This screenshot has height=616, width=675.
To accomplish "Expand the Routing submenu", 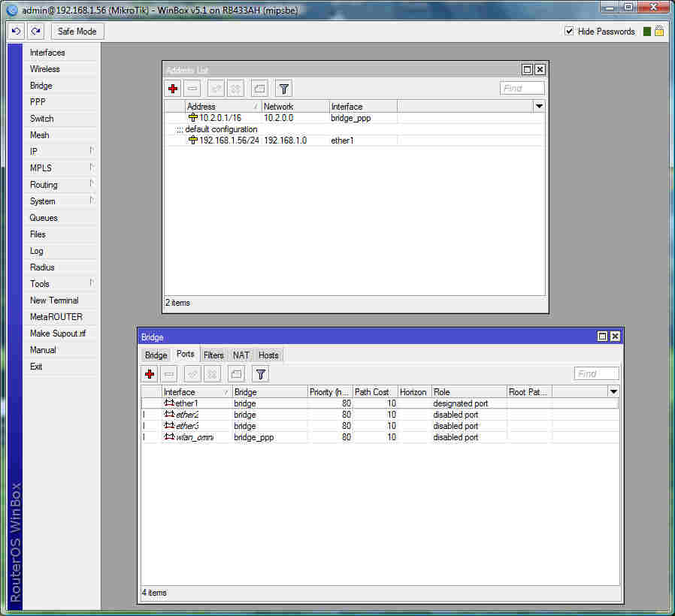I will click(x=59, y=185).
